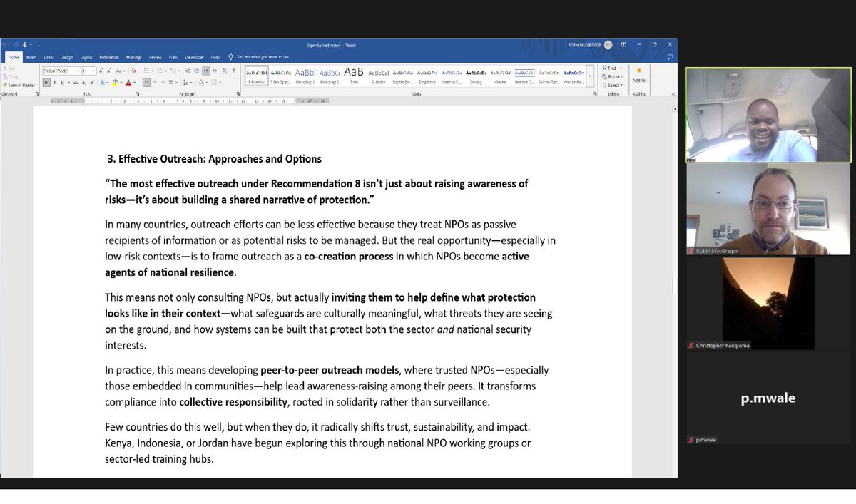The image size is (856, 504).
Task: Click the Text Highlight Color icon
Action: [x=115, y=82]
